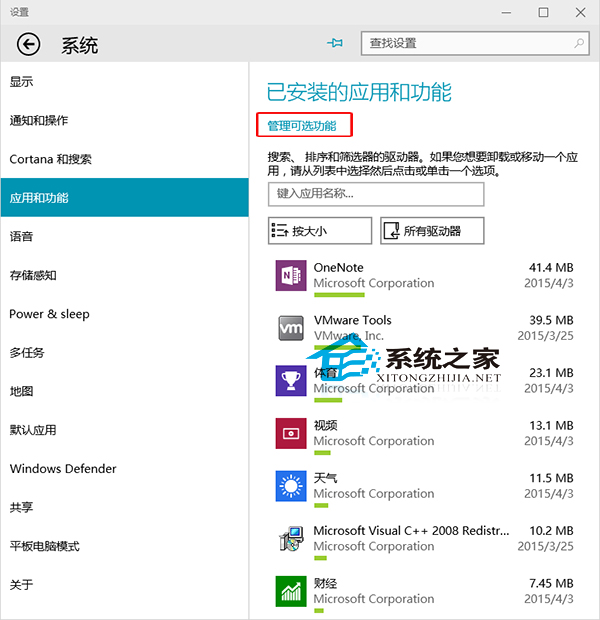Click the 已安装的应用和功能 heading
This screenshot has width=600, height=620.
click(359, 92)
